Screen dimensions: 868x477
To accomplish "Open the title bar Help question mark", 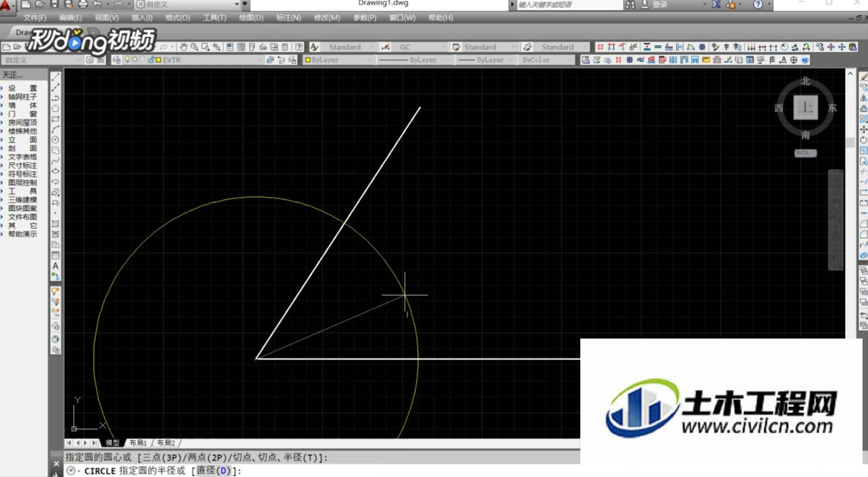I will (x=758, y=4).
